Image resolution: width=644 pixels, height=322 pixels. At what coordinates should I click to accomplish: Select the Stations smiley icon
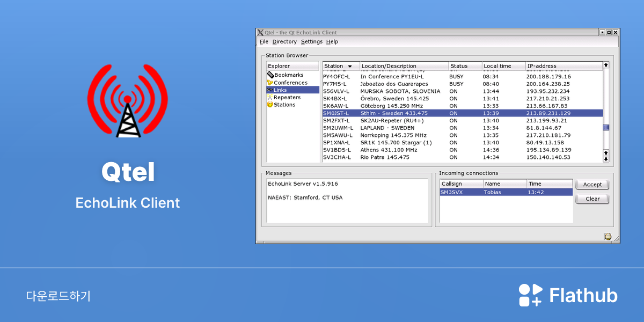click(x=270, y=105)
